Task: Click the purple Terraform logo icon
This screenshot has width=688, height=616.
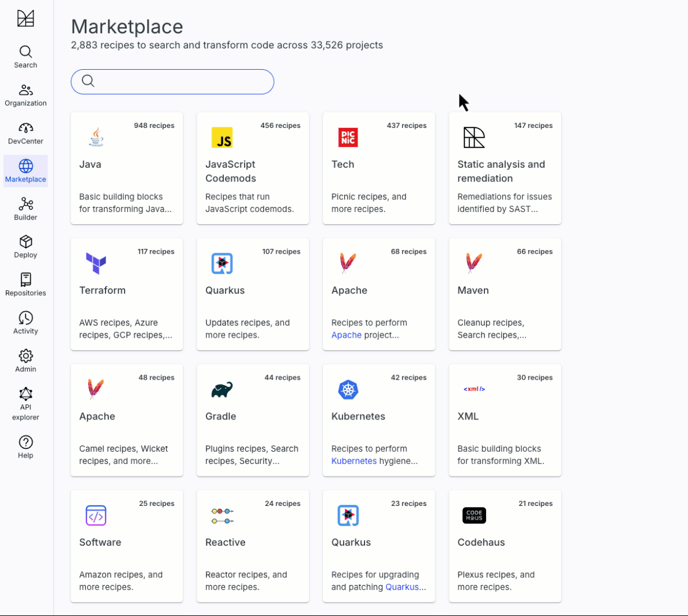Action: pyautogui.click(x=96, y=263)
